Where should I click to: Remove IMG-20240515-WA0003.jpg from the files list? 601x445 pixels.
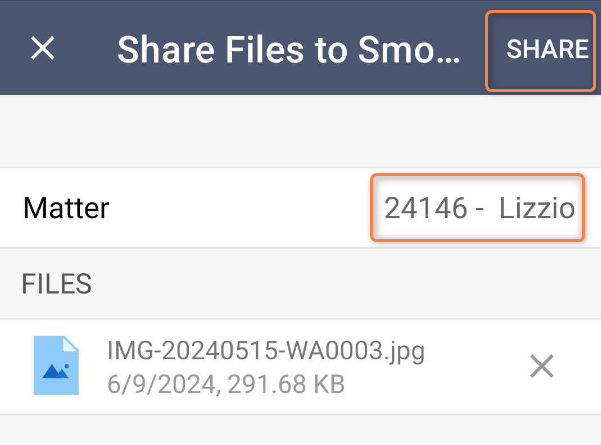point(542,366)
